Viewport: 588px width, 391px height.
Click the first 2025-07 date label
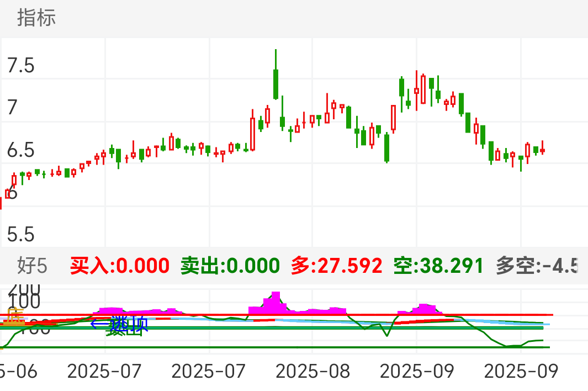point(105,371)
